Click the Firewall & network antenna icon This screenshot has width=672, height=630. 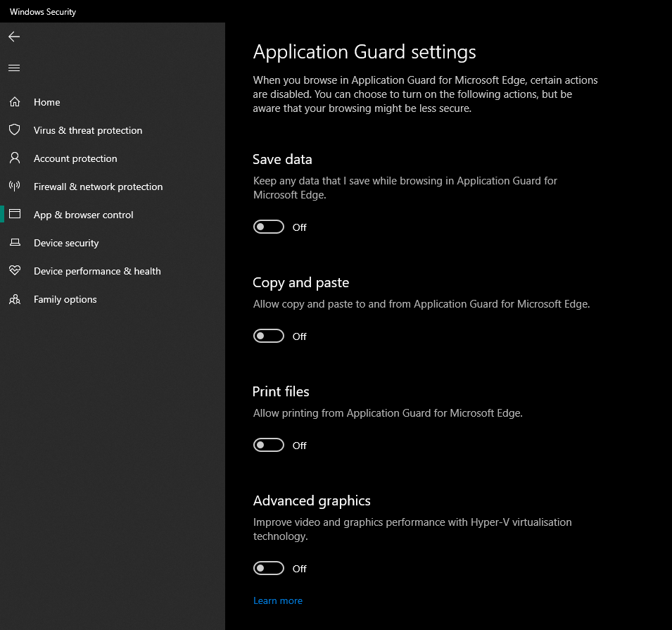(x=14, y=187)
